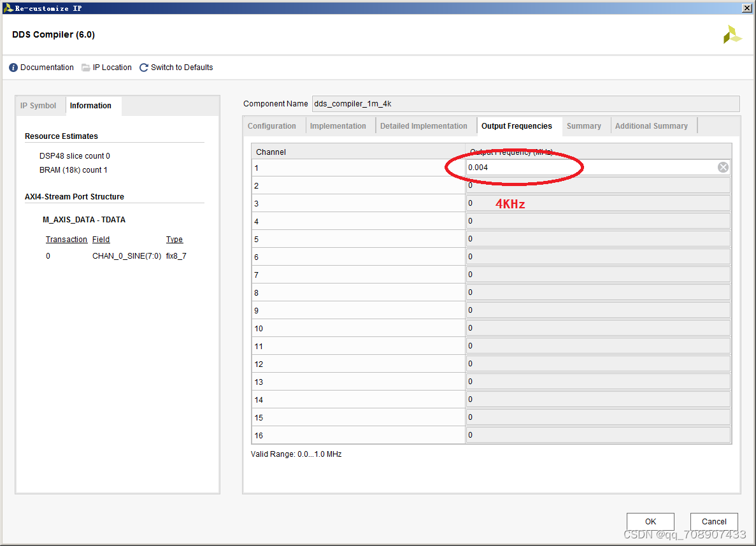This screenshot has height=546, width=756.
Task: Click Switch to Defaults
Action: [x=182, y=68]
